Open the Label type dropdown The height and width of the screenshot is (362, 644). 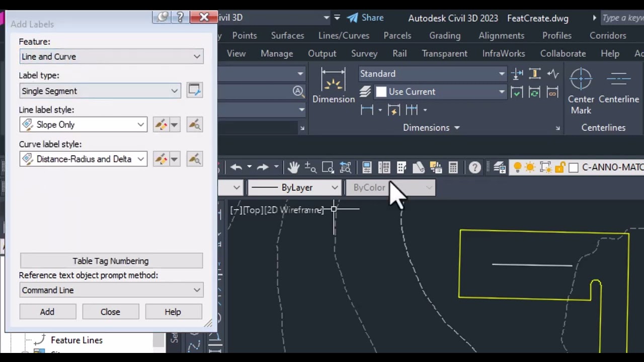coord(100,90)
